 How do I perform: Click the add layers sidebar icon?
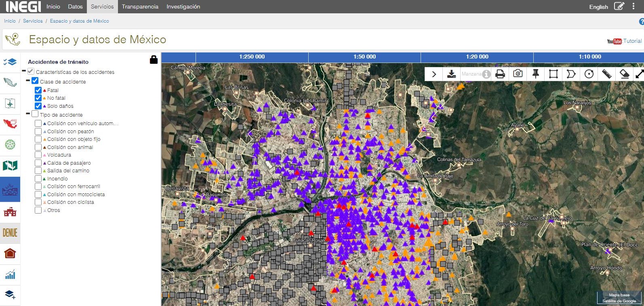[x=10, y=295]
